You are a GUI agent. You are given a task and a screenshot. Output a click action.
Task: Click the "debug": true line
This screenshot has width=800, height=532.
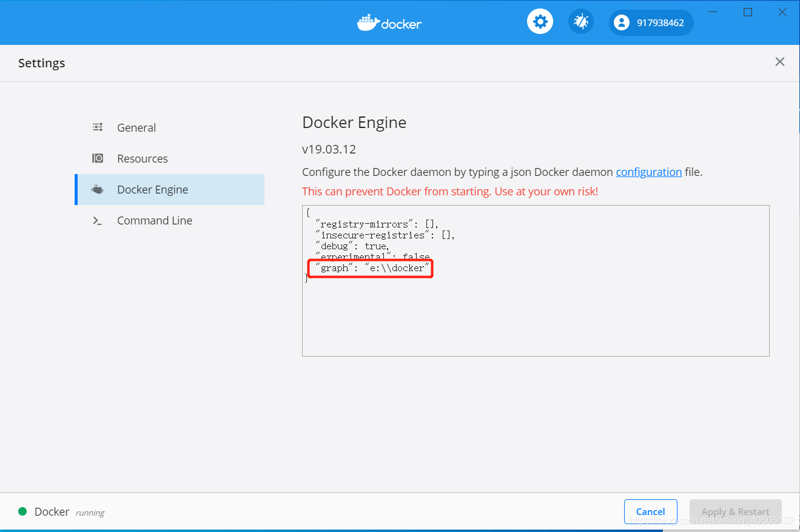pyautogui.click(x=352, y=246)
